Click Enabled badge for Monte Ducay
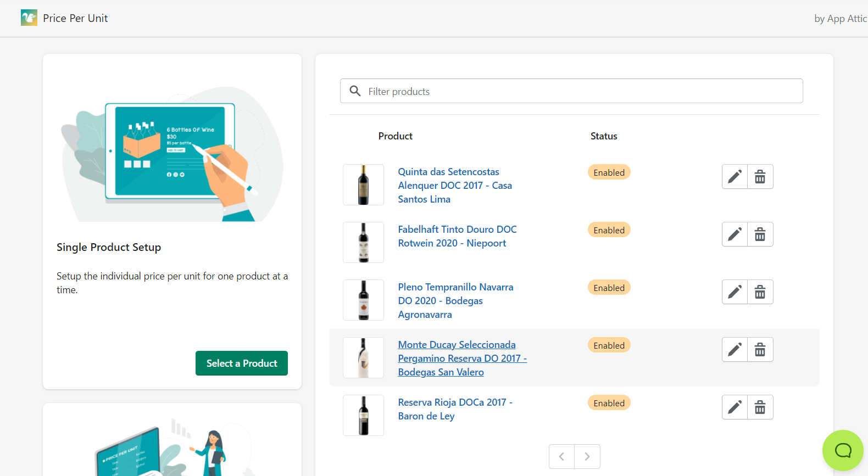 [x=609, y=345]
